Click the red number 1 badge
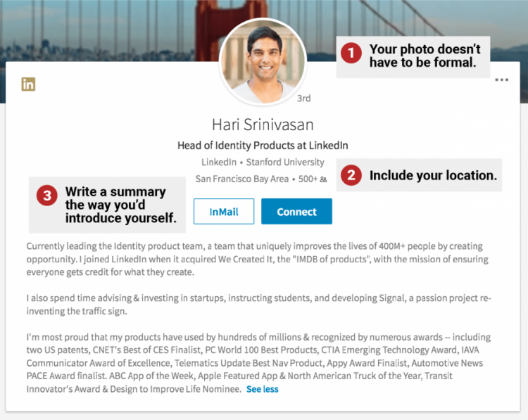528x420 pixels. tap(351, 51)
